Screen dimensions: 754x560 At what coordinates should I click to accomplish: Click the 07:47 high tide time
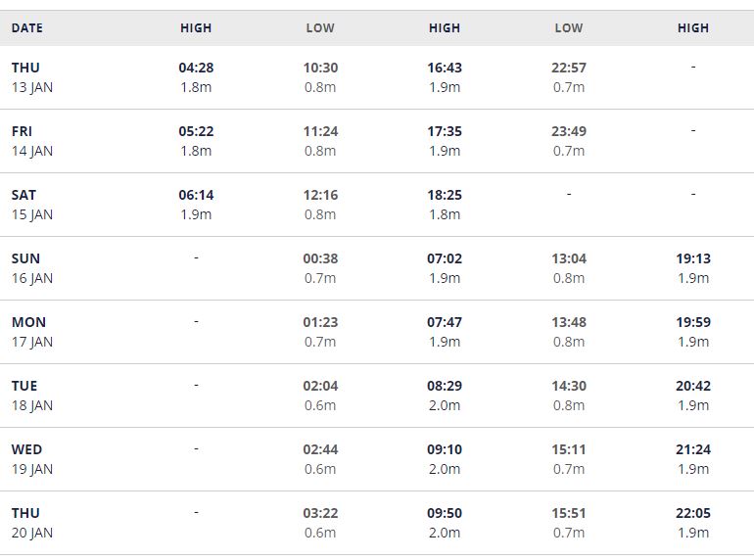(445, 322)
